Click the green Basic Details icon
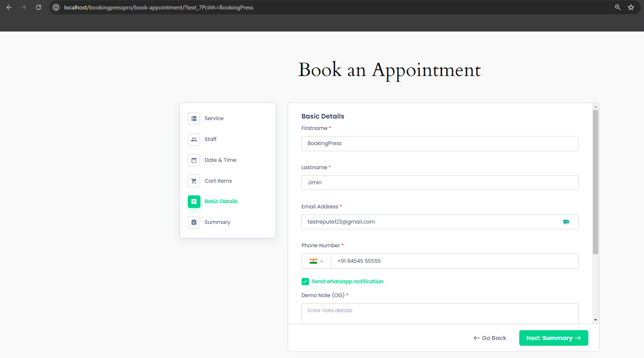This screenshot has width=644, height=358. click(194, 201)
